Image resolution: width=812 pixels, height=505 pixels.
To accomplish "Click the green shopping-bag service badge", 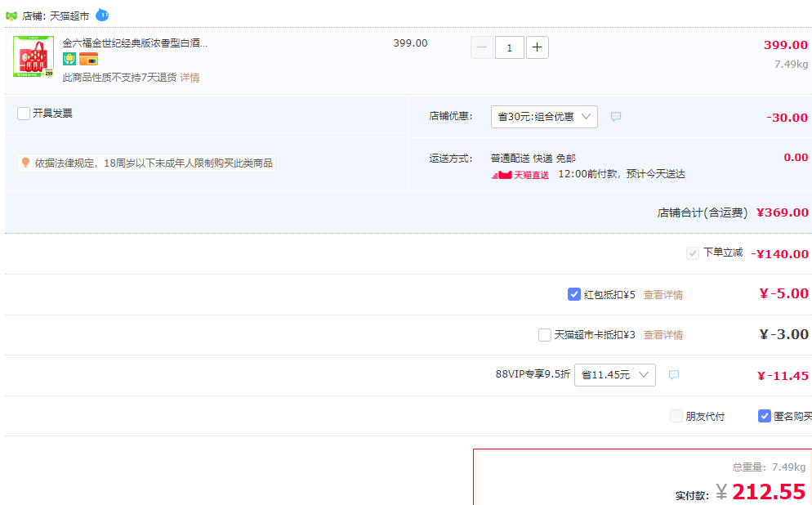I will coord(69,59).
